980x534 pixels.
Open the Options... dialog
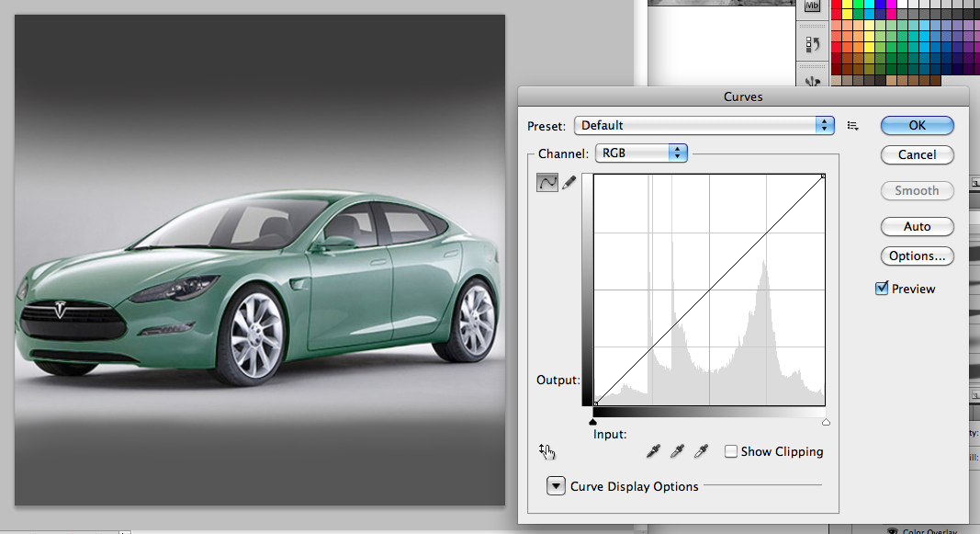click(917, 256)
